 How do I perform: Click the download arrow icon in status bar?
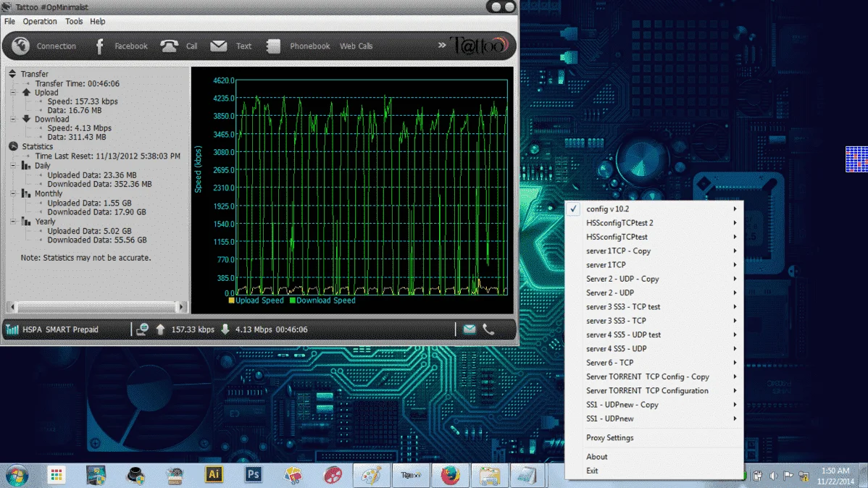[225, 329]
